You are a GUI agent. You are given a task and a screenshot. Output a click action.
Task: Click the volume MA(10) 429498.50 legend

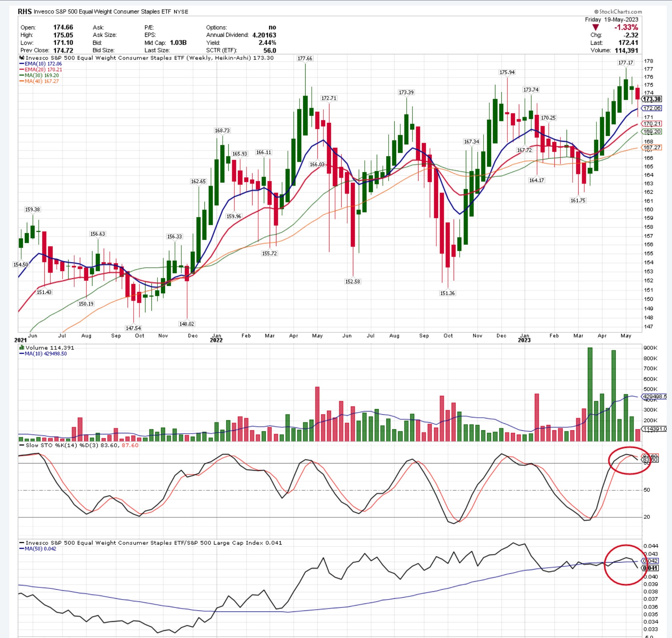[43, 354]
